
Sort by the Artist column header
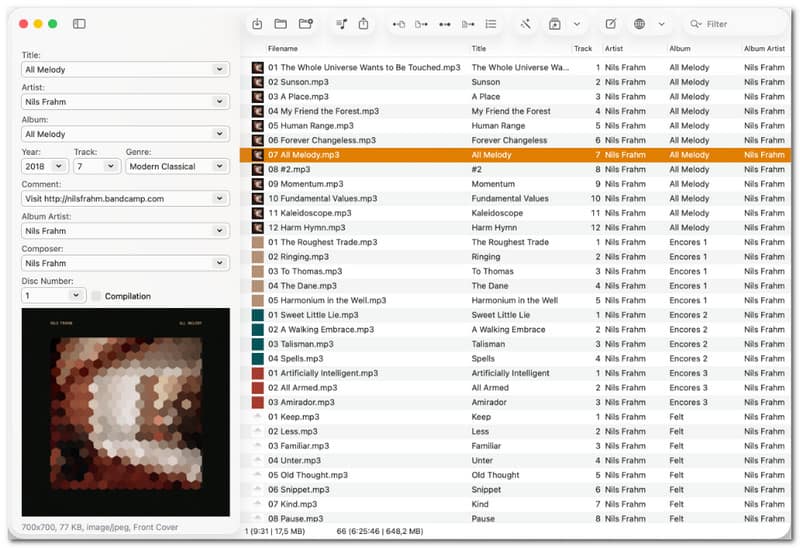click(x=614, y=48)
